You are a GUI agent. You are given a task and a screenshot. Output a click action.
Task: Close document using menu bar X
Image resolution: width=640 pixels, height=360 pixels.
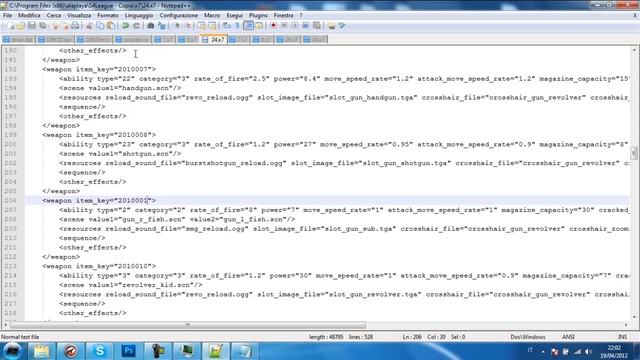tap(635, 15)
